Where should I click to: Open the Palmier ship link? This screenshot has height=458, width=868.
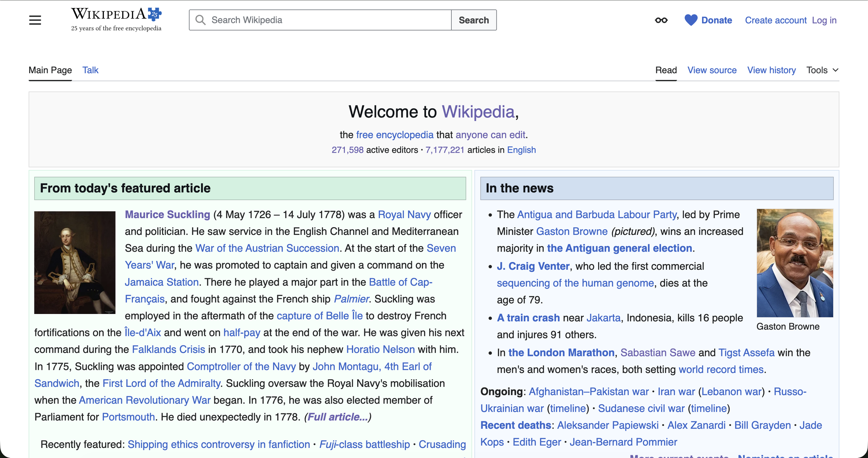[351, 299]
